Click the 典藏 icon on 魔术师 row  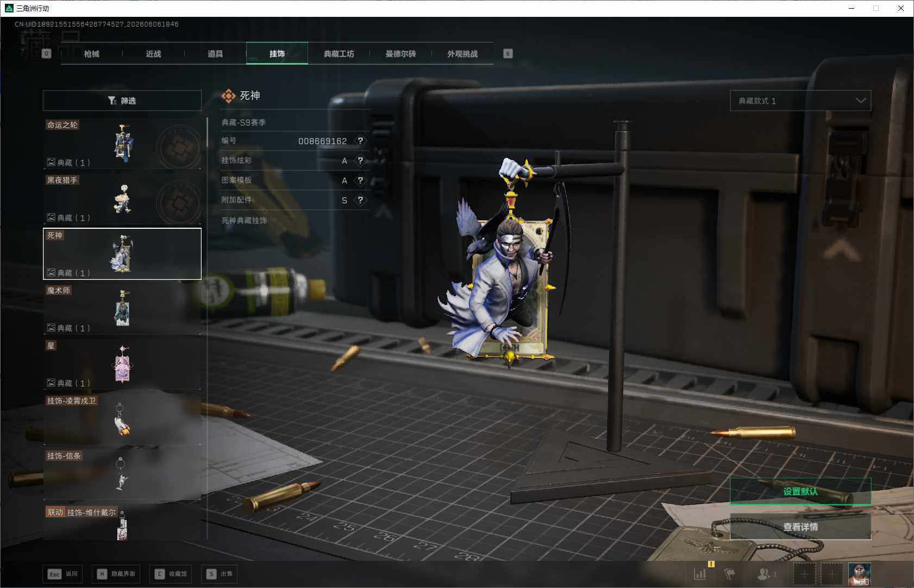pos(51,328)
